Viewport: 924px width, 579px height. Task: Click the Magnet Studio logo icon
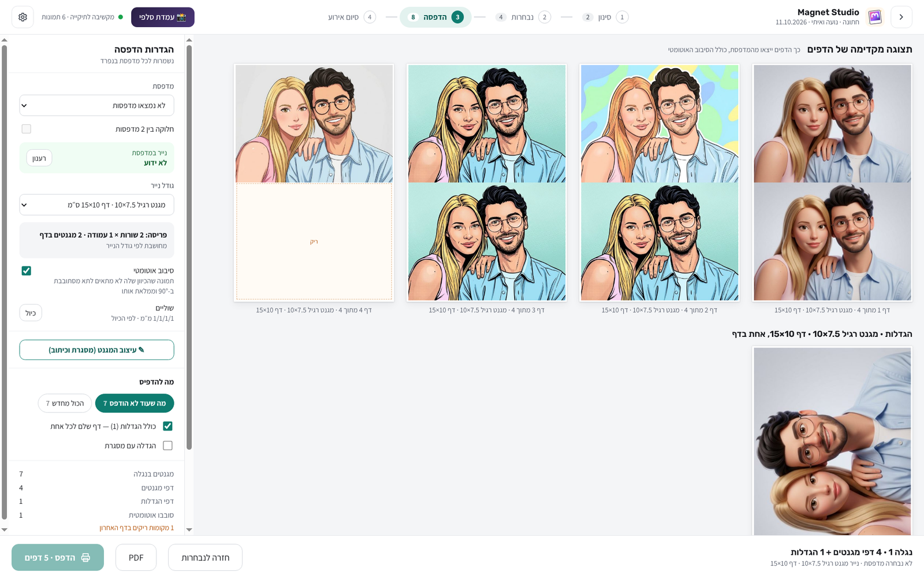coord(875,17)
